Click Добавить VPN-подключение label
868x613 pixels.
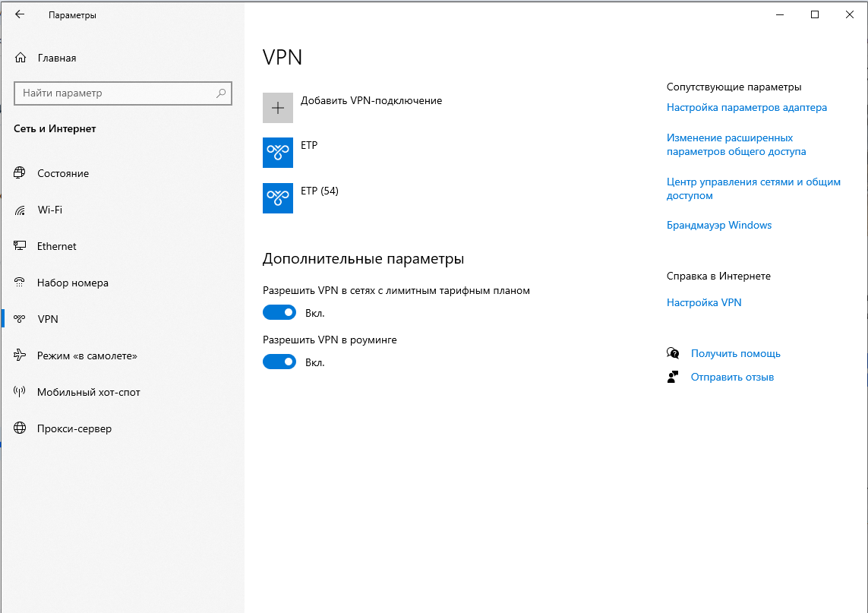[371, 101]
